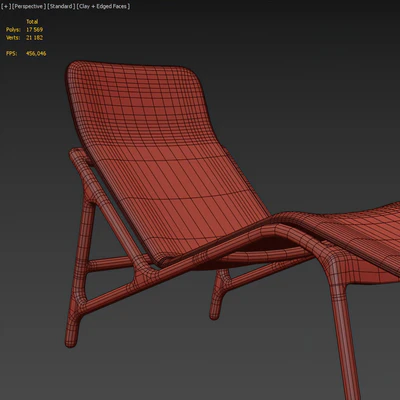Click the 17 569 polygon count value

pos(34,30)
